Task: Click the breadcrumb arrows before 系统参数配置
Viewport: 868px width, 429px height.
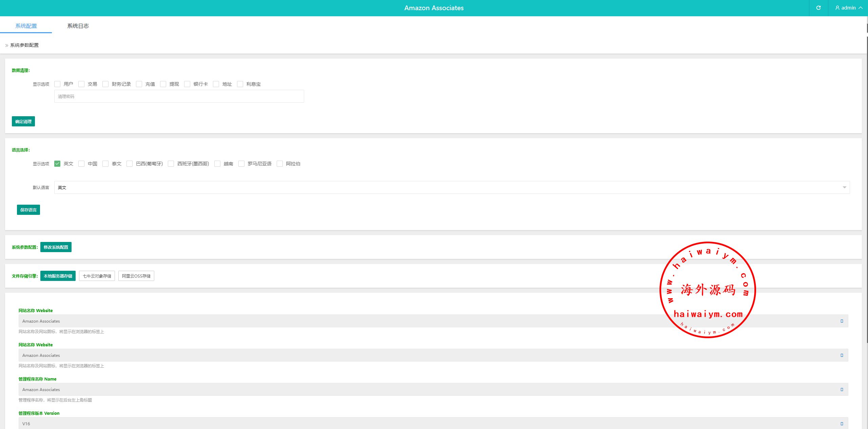Action: [x=6, y=45]
